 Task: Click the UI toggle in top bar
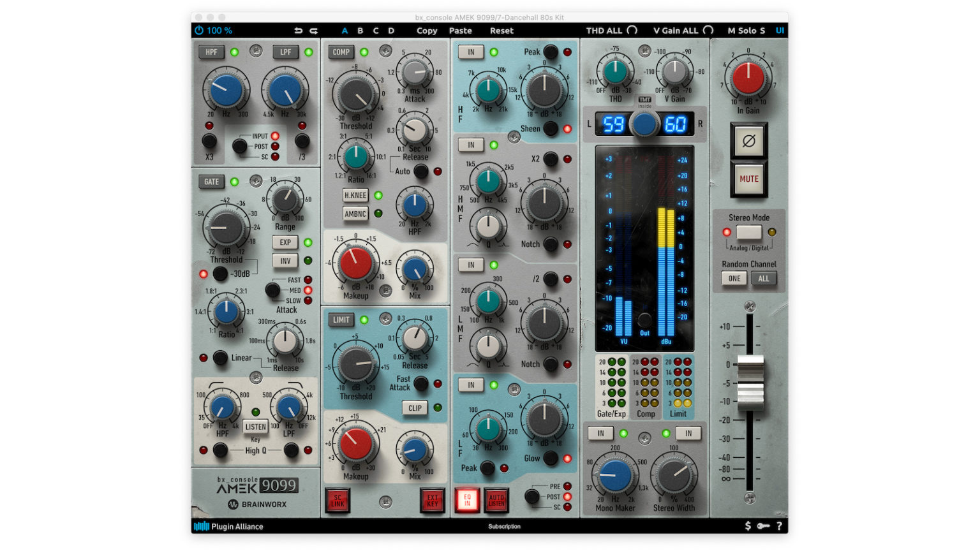tap(779, 30)
